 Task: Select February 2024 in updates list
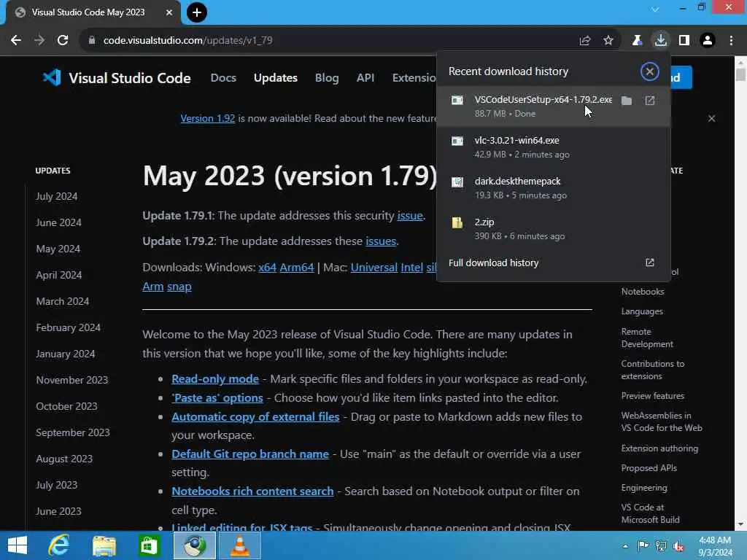68,327
